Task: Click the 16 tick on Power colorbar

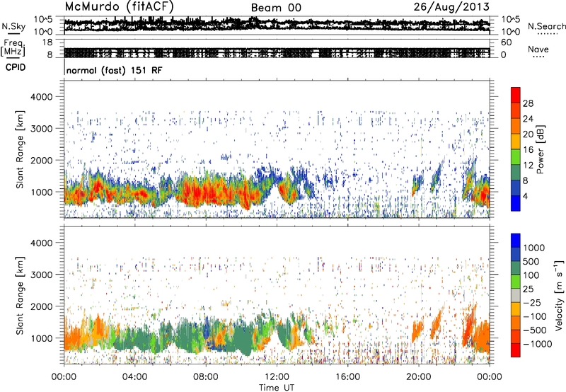Action: click(528, 150)
